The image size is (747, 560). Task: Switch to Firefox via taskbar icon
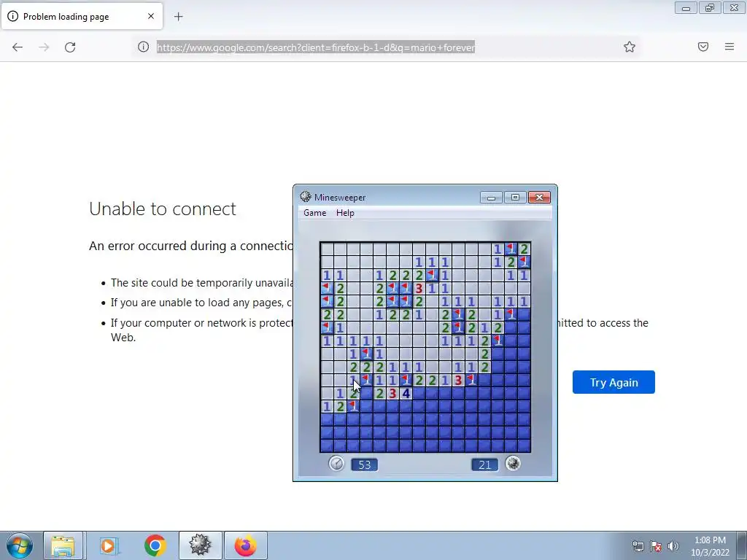click(x=245, y=545)
